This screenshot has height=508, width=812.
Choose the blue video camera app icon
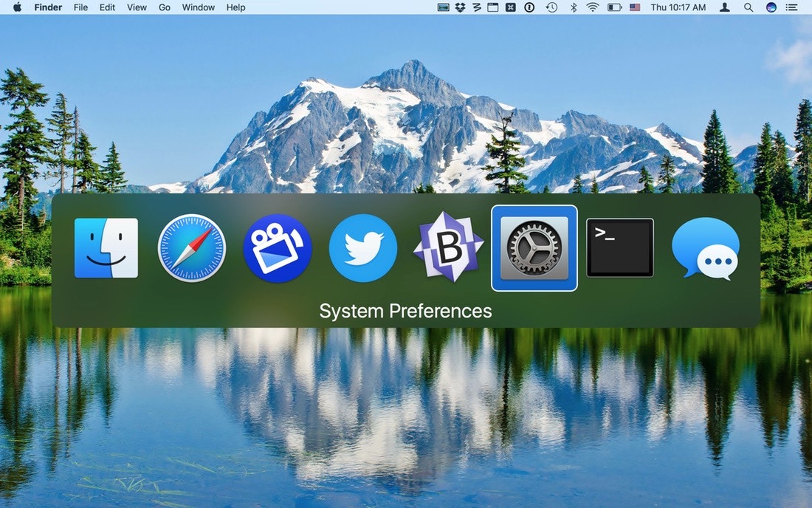(278, 248)
